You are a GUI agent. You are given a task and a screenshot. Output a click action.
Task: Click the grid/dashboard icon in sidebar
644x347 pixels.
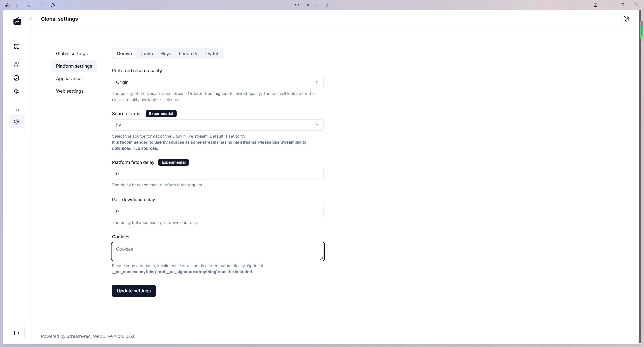pos(17,46)
